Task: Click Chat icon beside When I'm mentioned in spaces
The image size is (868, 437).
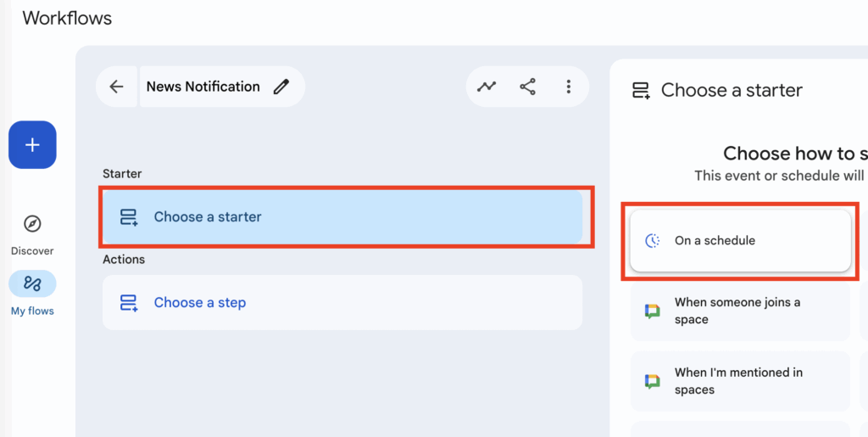Action: [652, 381]
